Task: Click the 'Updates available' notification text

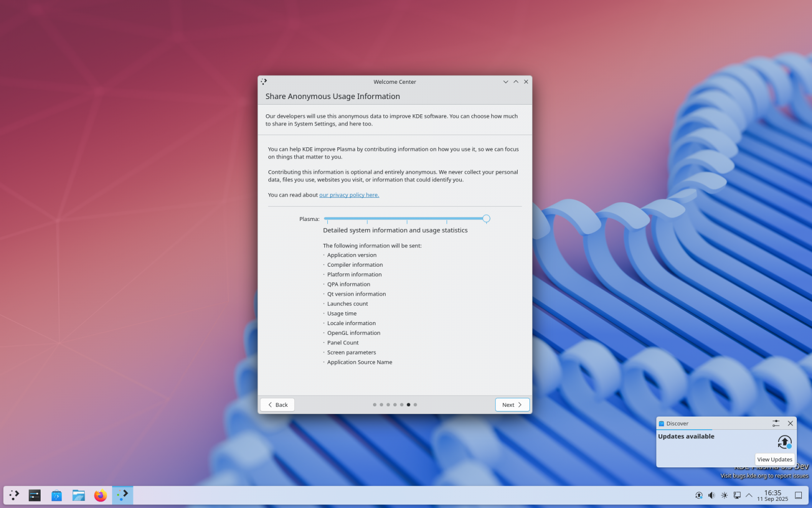Action: pyautogui.click(x=686, y=436)
